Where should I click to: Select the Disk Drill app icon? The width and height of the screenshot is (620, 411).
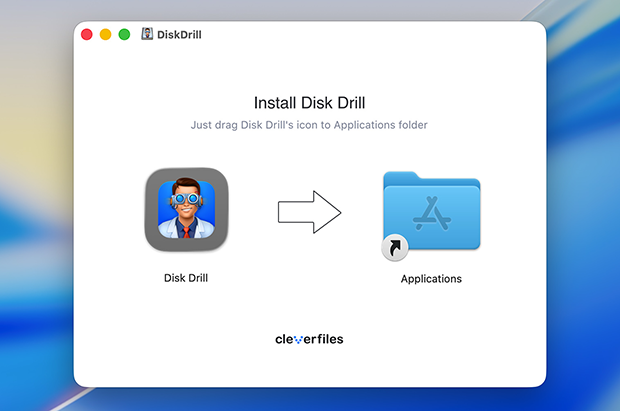click(x=186, y=210)
